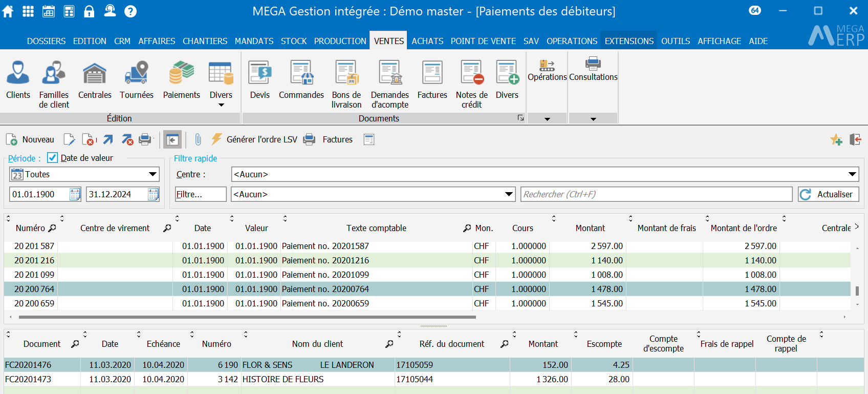Select document FC20201473 row
Screen dimensions: 868x394
pyautogui.click(x=433, y=379)
